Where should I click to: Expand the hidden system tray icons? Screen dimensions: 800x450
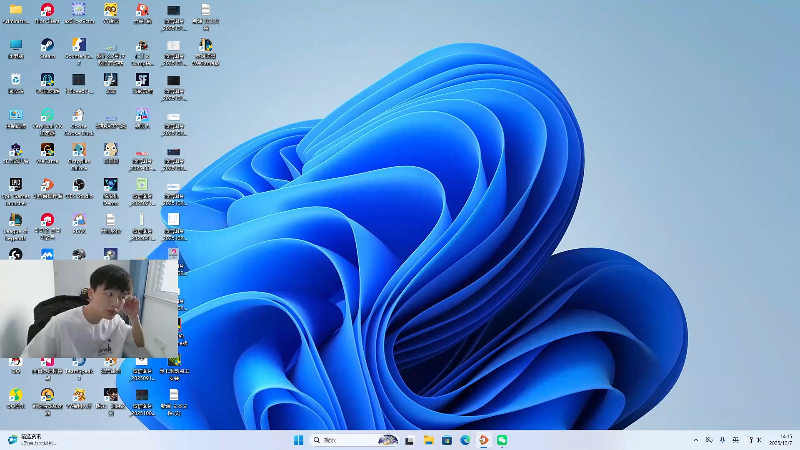point(696,440)
